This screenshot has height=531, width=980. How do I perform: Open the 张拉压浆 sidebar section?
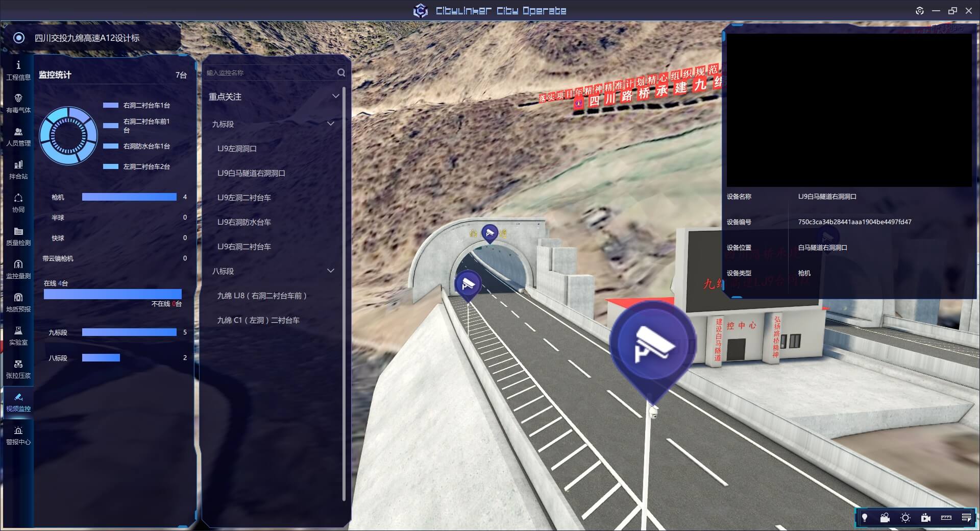point(18,369)
